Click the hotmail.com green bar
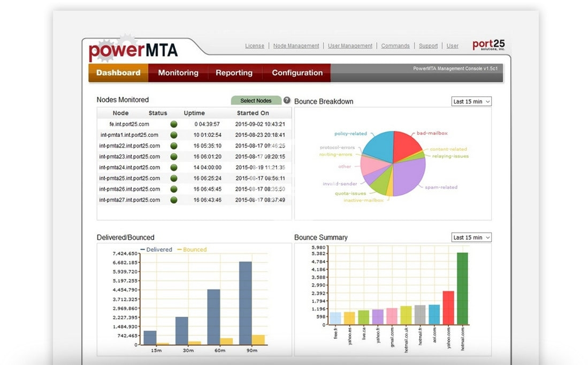588x365 pixels. (x=462, y=289)
